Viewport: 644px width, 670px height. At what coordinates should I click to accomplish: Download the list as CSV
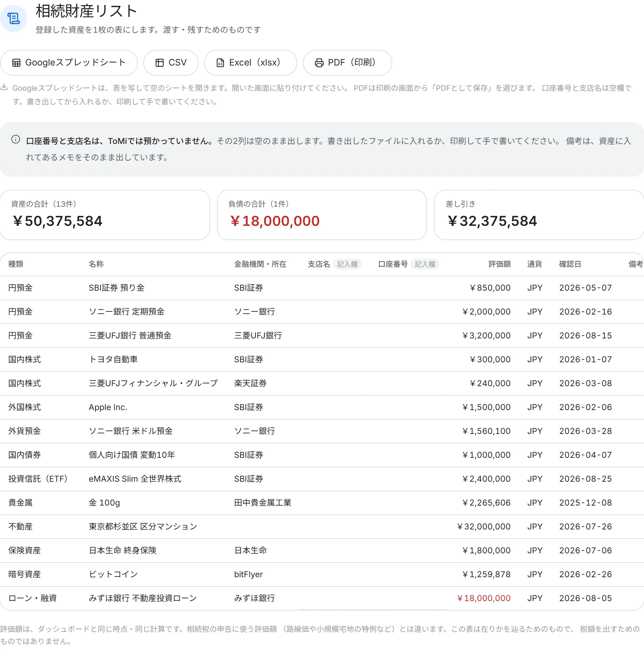click(x=171, y=63)
